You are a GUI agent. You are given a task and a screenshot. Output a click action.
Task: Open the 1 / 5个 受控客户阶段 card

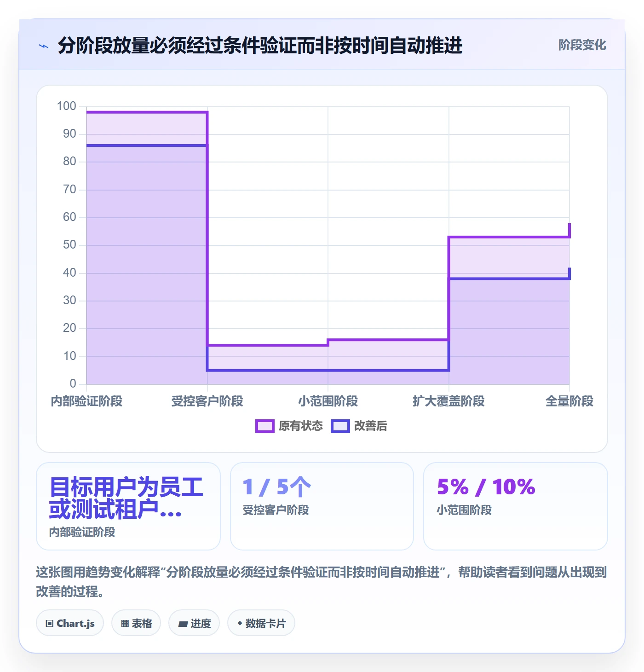coord(322,506)
